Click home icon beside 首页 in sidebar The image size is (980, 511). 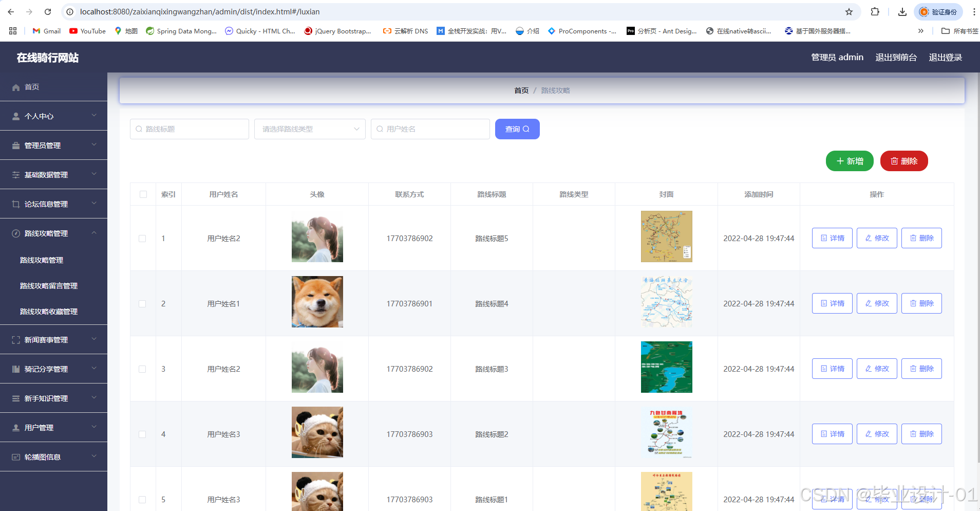coord(16,87)
